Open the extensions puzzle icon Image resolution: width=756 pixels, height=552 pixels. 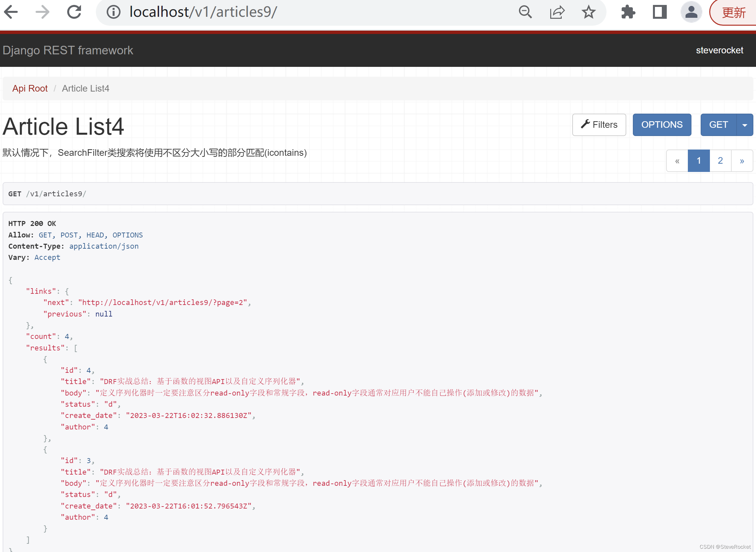coord(628,13)
